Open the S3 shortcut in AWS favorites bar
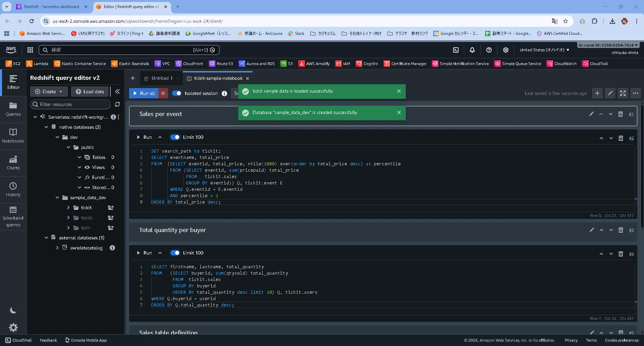644x346 pixels. (287, 64)
